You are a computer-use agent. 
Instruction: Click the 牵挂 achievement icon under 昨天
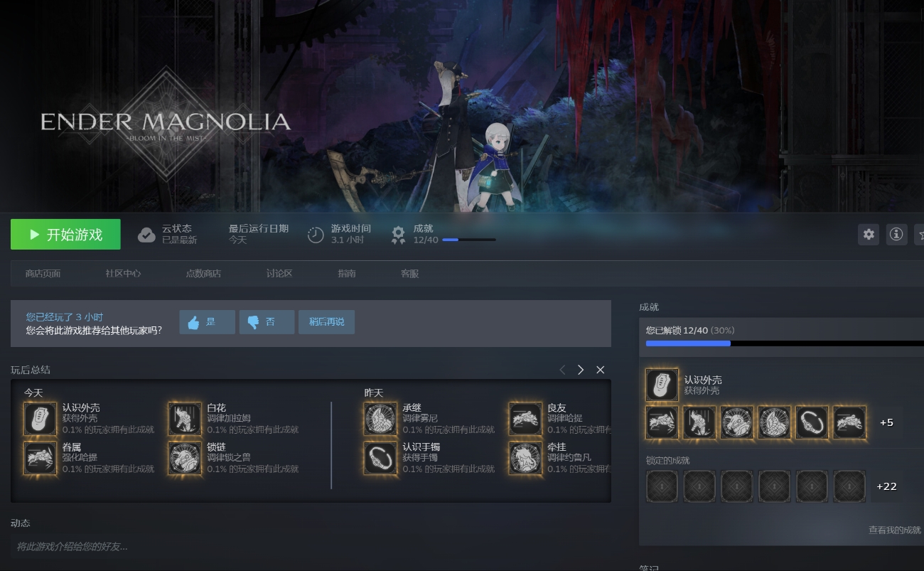point(525,458)
